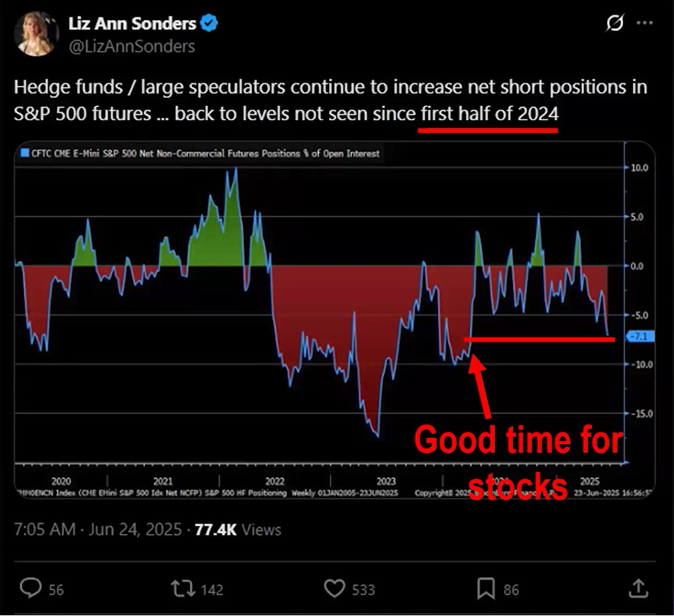Open the S&P 500 futures chart image

tap(334, 320)
